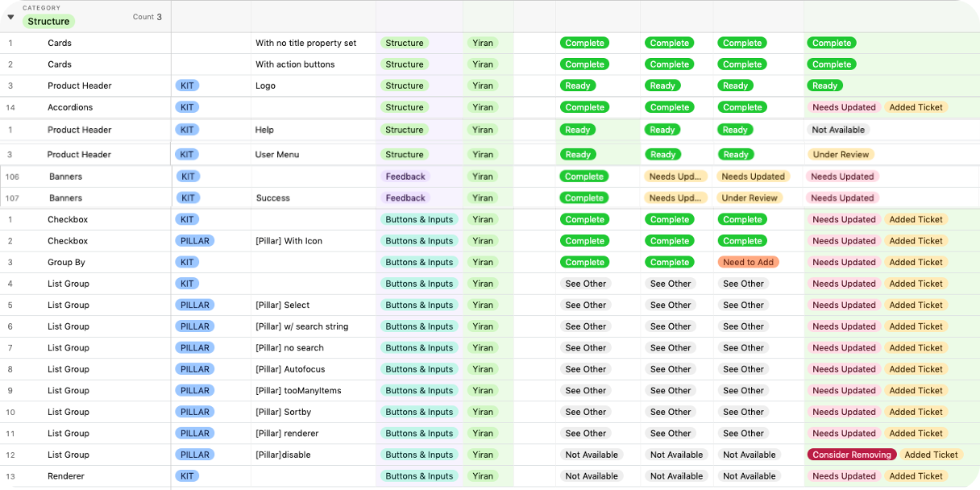The width and height of the screenshot is (980, 490).
Task: Select the 'Group By' component cell
Action: pyautogui.click(x=66, y=263)
